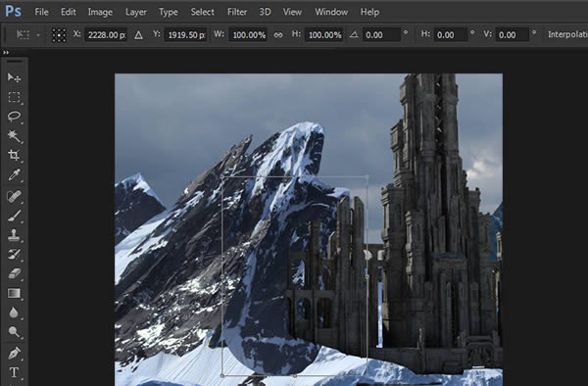Toggle maintain aspect ratio link icon
The height and width of the screenshot is (386, 588).
(x=278, y=35)
